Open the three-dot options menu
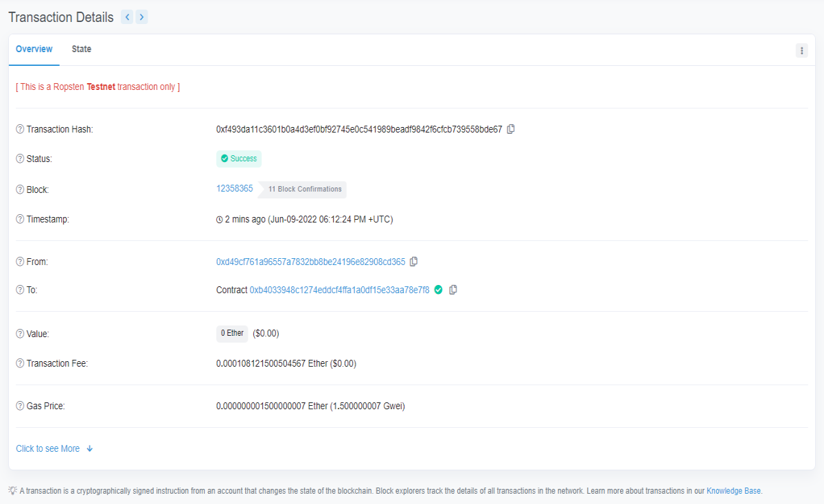824x504 pixels. pyautogui.click(x=801, y=50)
